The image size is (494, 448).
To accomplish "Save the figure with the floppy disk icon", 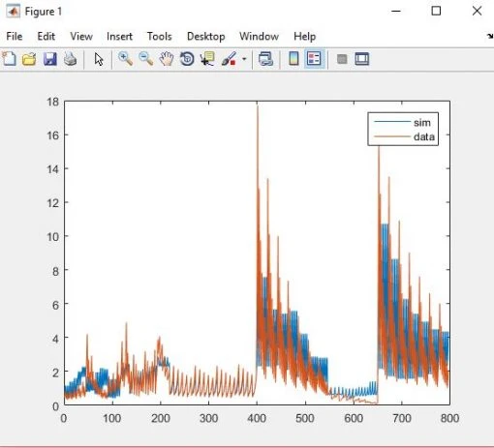I will point(50,59).
